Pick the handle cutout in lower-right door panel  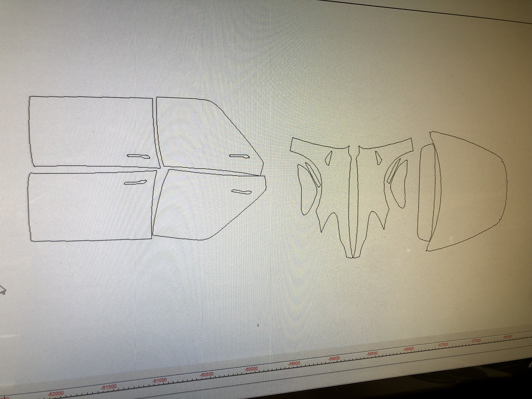coord(242,192)
